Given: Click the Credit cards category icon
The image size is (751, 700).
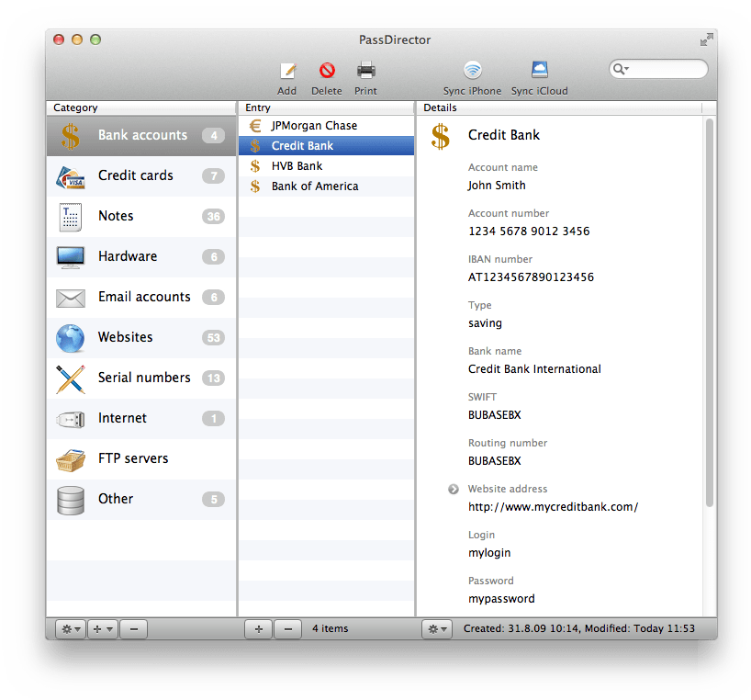Looking at the screenshot, I should coord(70,175).
